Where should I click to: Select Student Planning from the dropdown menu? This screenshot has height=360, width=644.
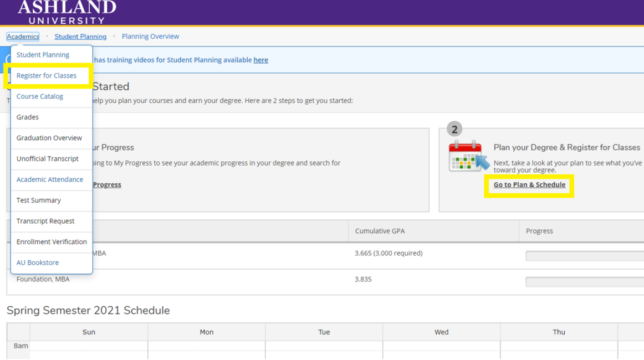43,55
